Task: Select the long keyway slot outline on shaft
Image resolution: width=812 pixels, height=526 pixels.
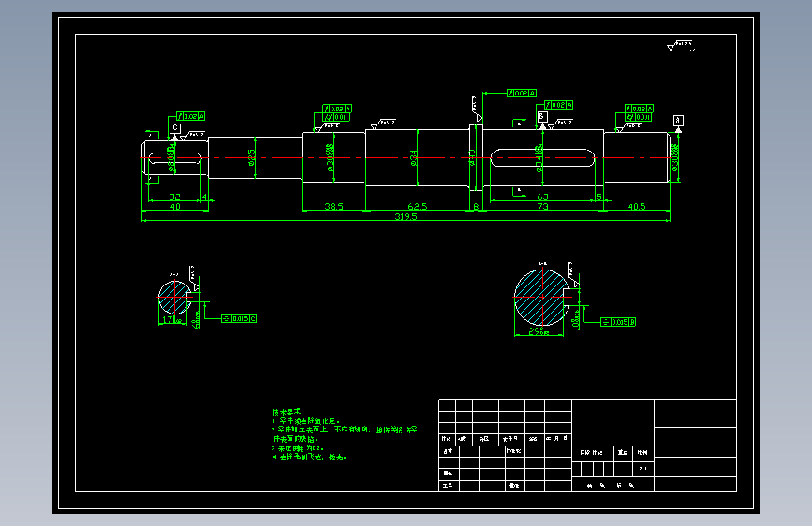Action: (x=542, y=158)
